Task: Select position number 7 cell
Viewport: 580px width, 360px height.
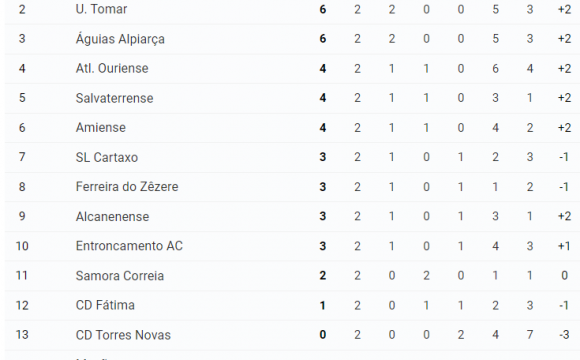Action: point(22,157)
